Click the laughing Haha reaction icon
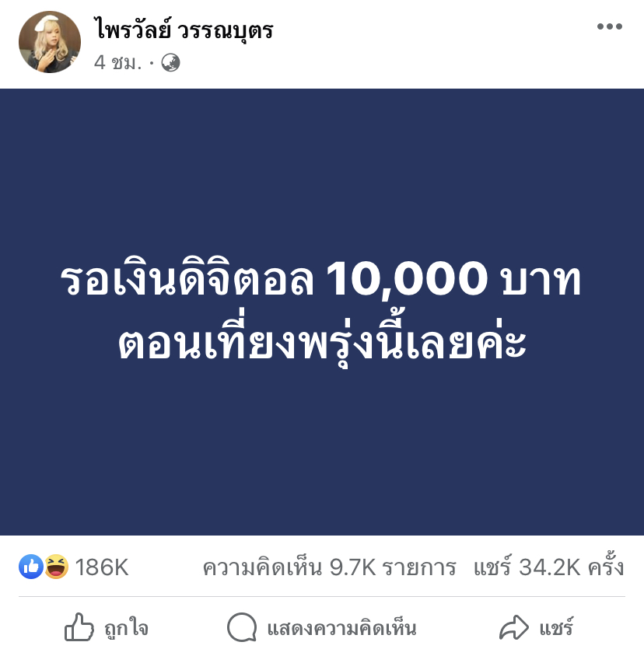The height and width of the screenshot is (656, 644). click(56, 567)
